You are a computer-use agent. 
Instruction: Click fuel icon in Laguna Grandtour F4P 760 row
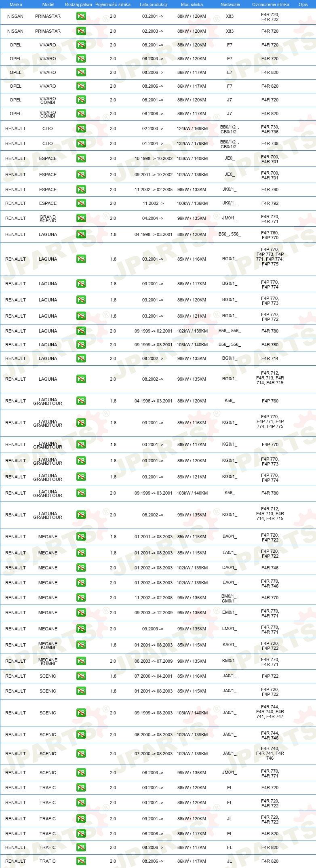coord(81,401)
